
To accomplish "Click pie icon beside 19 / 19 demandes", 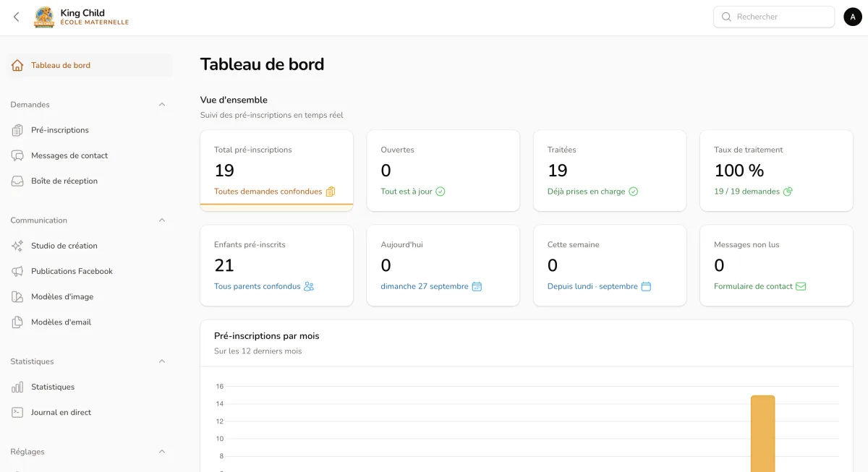I will point(788,192).
